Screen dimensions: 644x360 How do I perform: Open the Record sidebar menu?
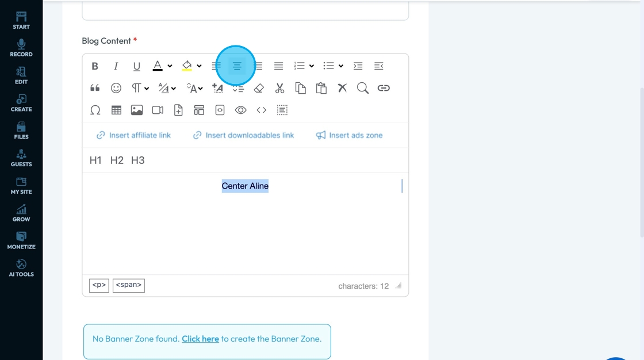coord(21,48)
